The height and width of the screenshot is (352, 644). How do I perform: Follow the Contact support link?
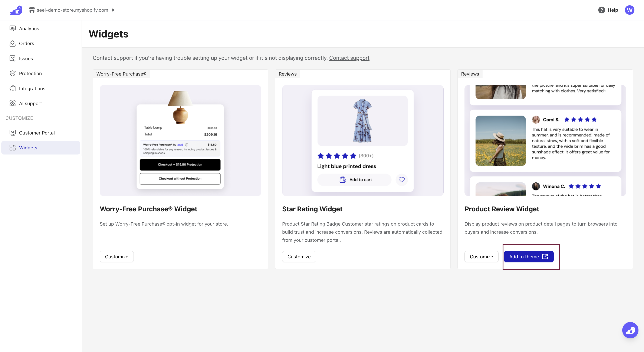coord(349,58)
